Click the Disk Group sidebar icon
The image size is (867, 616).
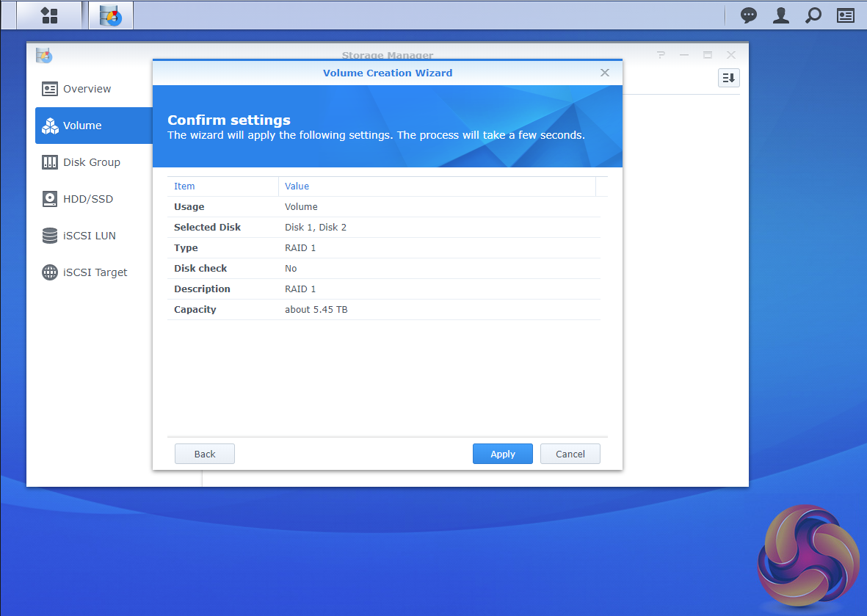[x=50, y=162]
